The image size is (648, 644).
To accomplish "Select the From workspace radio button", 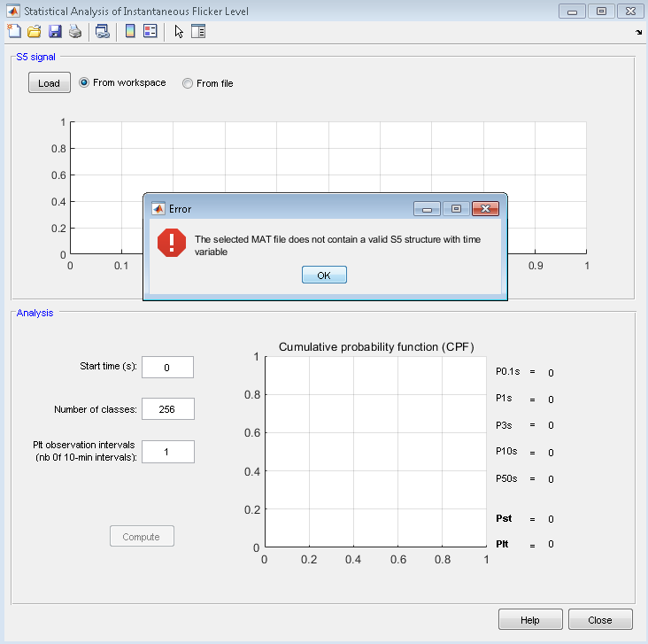I will coord(85,82).
